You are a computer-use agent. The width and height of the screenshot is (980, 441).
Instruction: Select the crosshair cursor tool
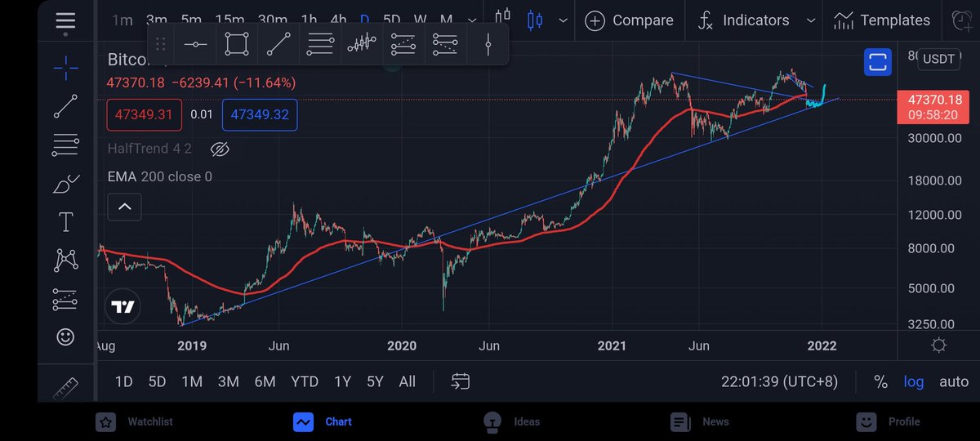pos(65,69)
